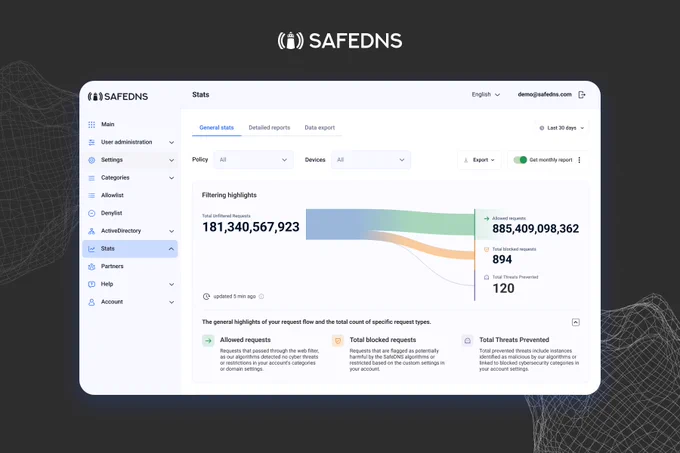Expand Settings submenu chevron

172,160
